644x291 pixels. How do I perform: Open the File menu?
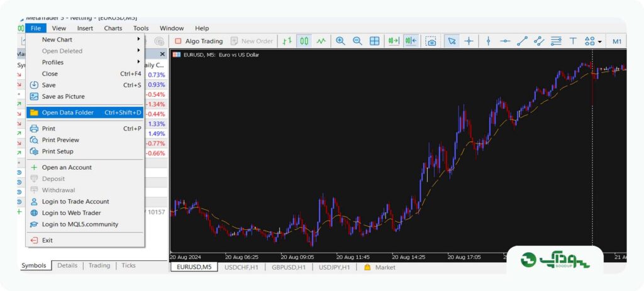(x=36, y=28)
